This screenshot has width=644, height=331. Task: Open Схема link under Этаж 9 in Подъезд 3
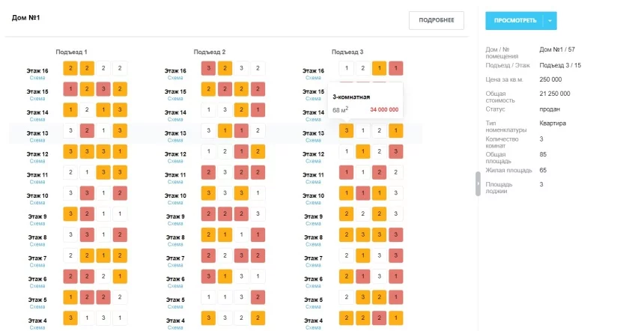point(313,223)
